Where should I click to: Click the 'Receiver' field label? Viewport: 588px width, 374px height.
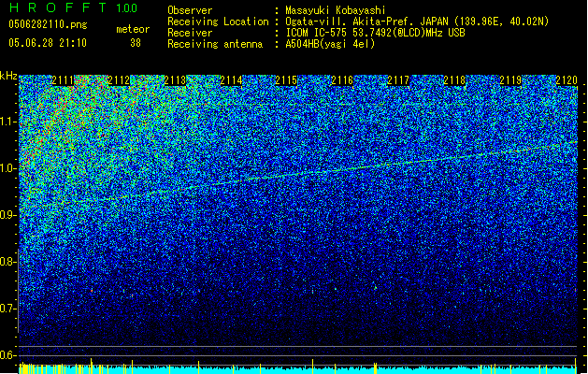pos(190,33)
